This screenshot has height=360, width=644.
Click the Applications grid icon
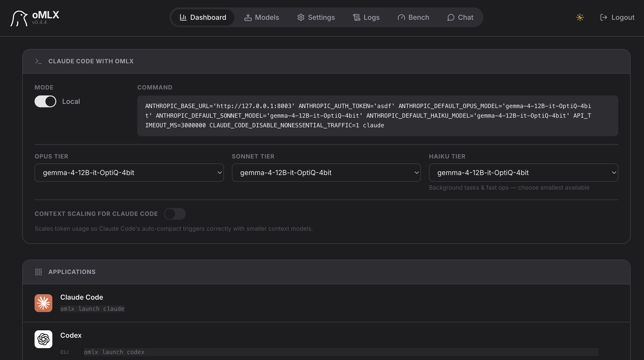click(39, 272)
